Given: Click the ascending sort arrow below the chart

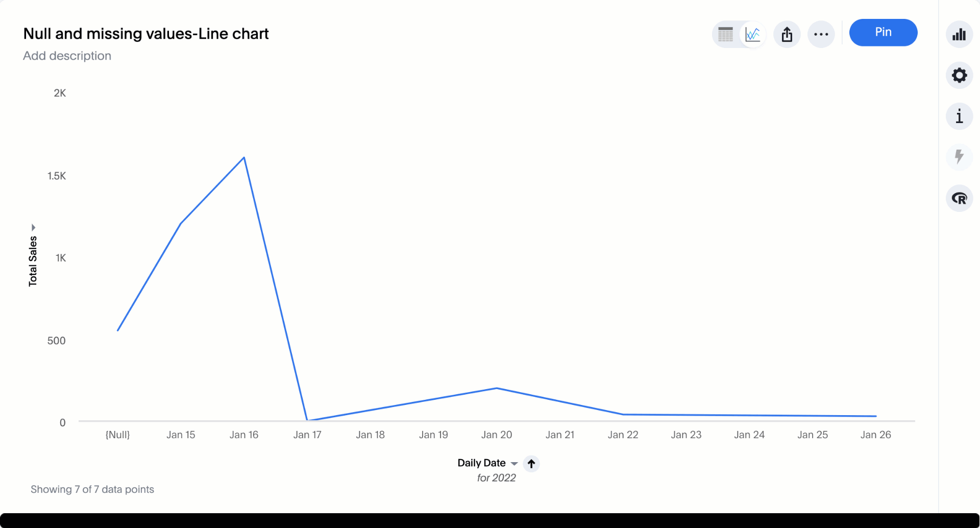Looking at the screenshot, I should pos(531,464).
